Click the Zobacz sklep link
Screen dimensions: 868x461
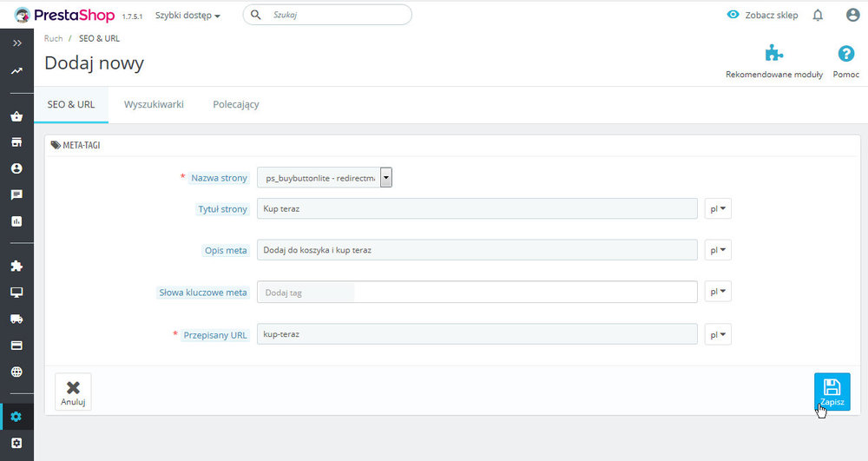click(771, 16)
